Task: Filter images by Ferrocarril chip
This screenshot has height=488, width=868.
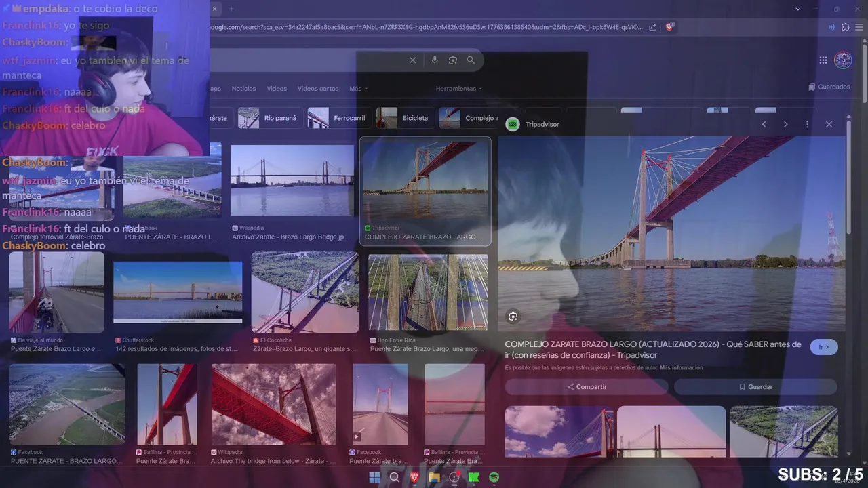Action: coord(338,118)
